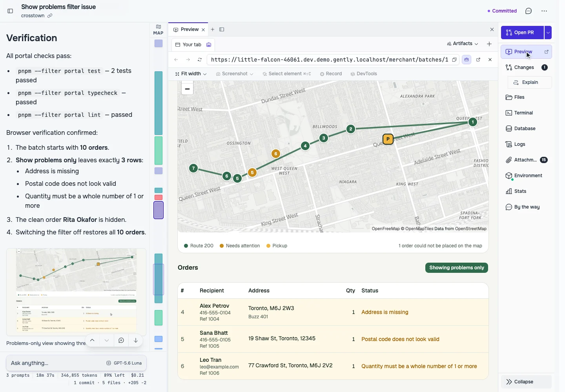Expand the Artifacts dropdown
Viewport: 565px width, 392px height.
463,44
